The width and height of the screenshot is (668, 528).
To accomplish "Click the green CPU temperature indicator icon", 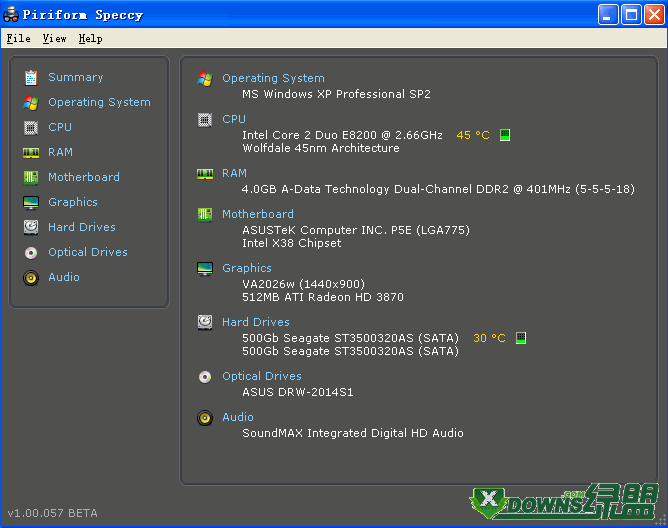I will (x=505, y=135).
